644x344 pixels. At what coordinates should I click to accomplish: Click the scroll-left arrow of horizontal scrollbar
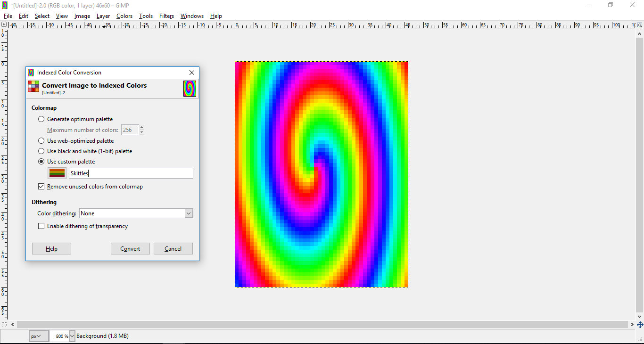pos(13,325)
